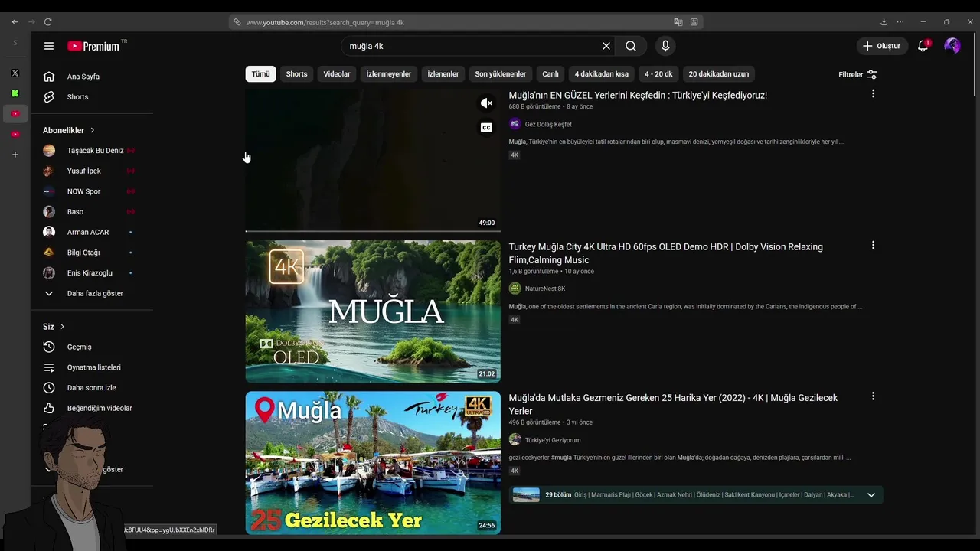Select the Tümü filter chip
The height and width of the screenshot is (551, 980).
[x=261, y=74]
